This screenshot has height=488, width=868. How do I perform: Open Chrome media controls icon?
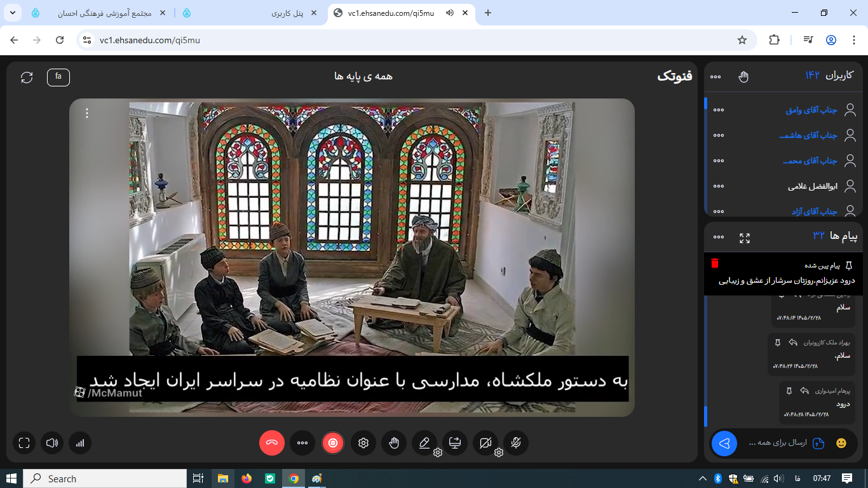coord(808,40)
